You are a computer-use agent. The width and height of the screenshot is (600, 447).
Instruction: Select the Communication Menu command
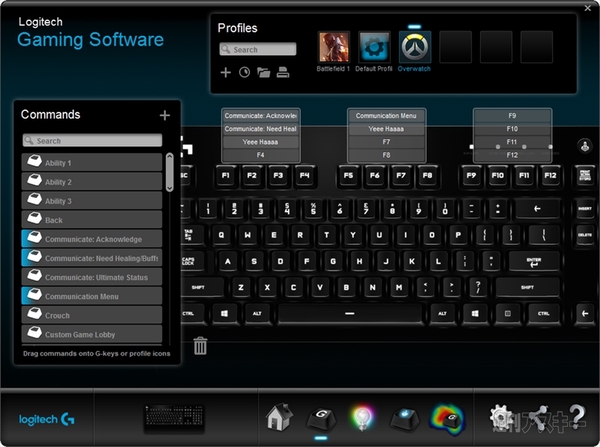[92, 296]
